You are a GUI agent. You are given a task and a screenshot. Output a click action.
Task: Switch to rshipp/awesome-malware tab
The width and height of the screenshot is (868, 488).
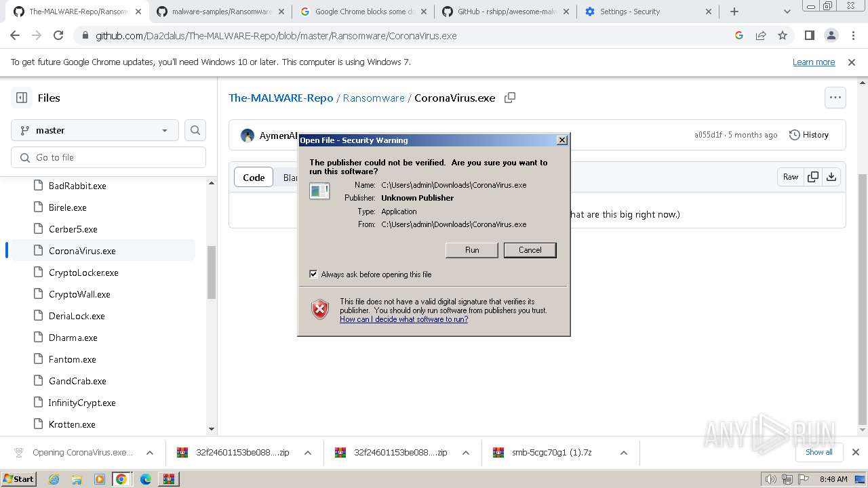coord(505,12)
